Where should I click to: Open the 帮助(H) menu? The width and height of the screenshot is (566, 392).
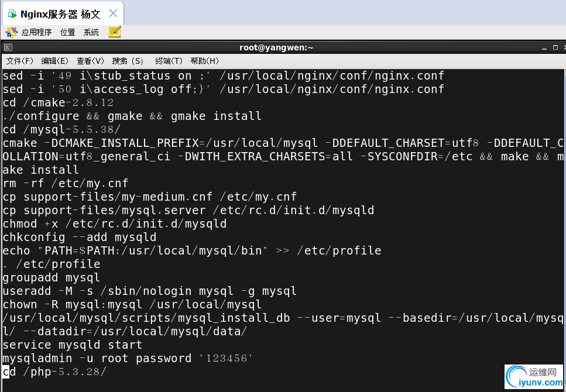pos(204,61)
